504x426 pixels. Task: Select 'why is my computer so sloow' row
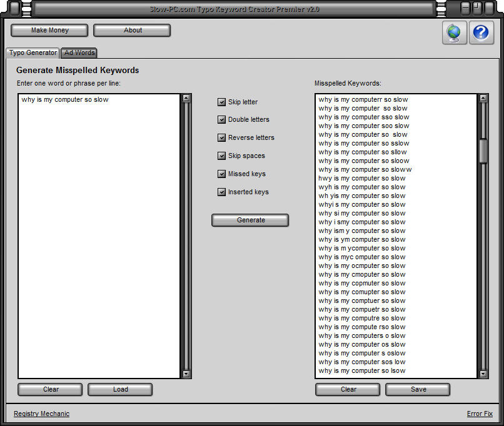tap(364, 161)
